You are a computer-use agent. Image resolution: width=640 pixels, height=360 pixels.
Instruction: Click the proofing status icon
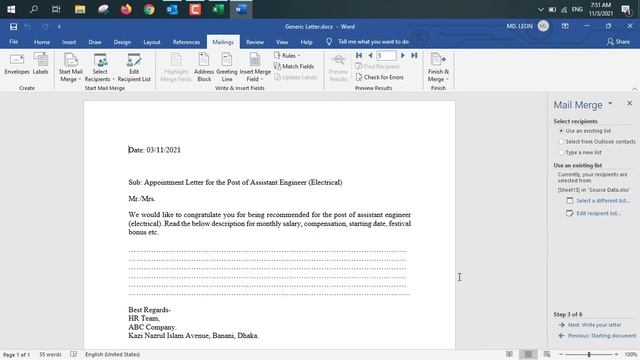pyautogui.click(x=73, y=354)
